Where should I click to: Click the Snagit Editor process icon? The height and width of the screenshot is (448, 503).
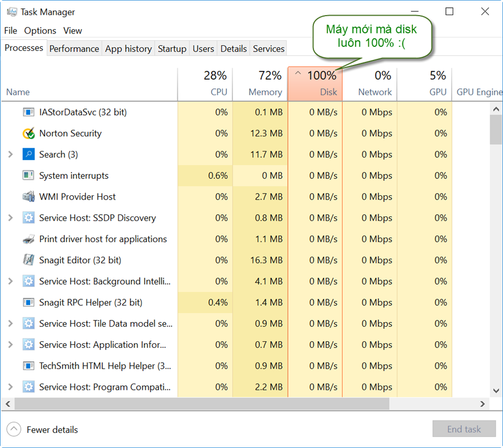pos(29,260)
